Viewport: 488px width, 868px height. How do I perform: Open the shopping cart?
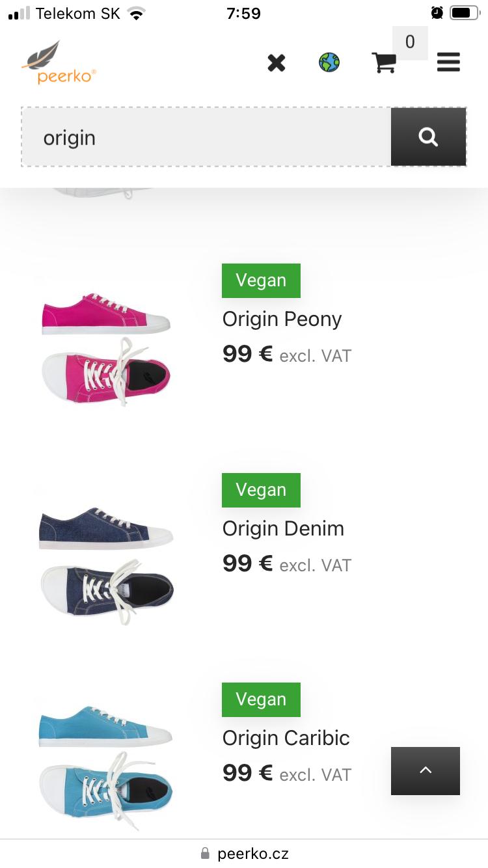coord(384,63)
